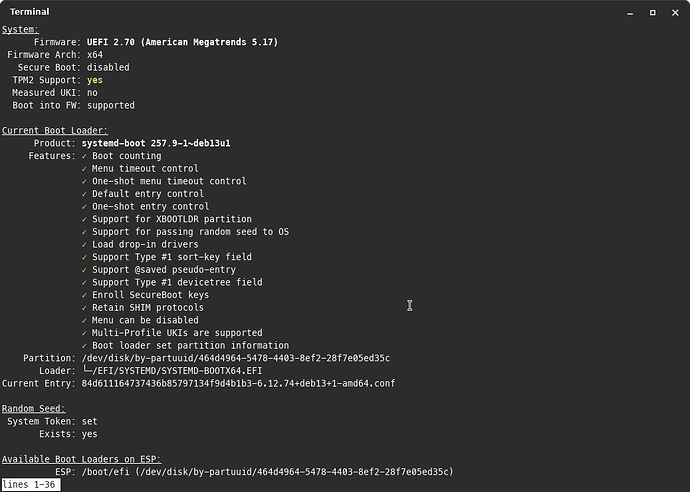Image resolution: width=690 pixels, height=492 pixels.
Task: Click 'Available Boot Loaders on ESP:' heading
Action: coord(82,458)
